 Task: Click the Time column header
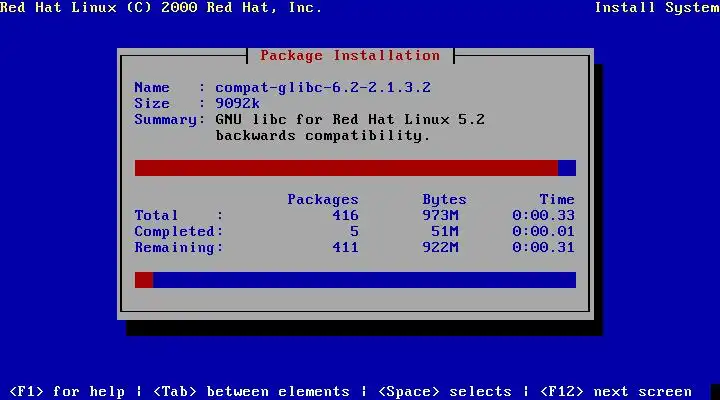coord(557,199)
